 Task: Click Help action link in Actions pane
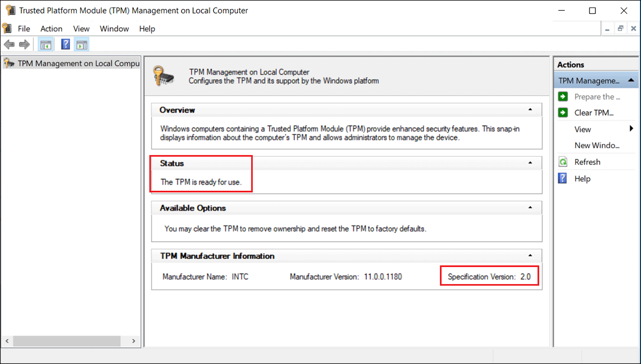[x=582, y=179]
